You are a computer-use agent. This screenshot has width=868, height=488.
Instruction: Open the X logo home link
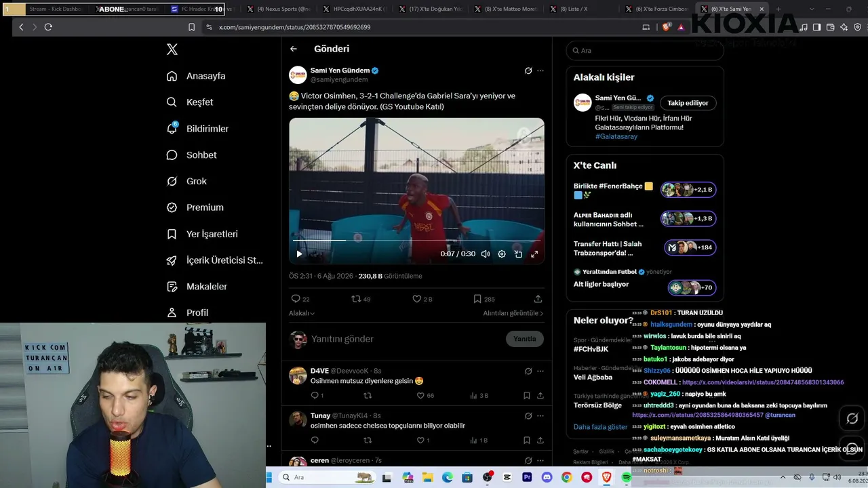[172, 49]
